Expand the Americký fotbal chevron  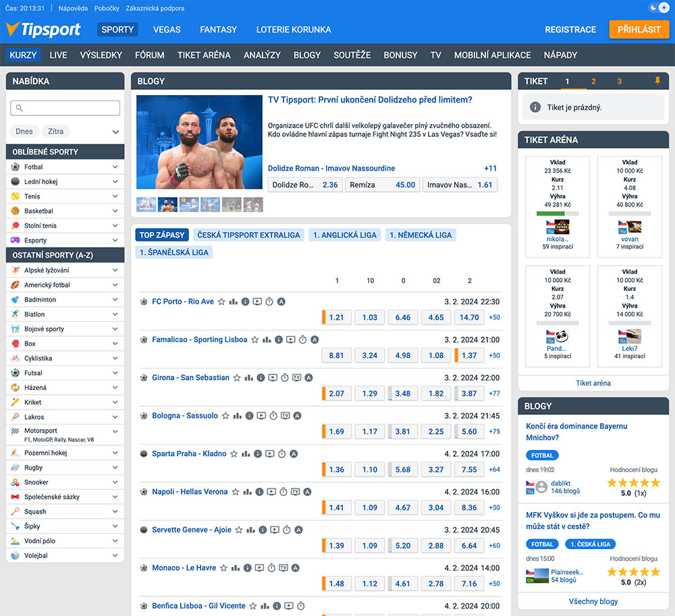point(115,285)
